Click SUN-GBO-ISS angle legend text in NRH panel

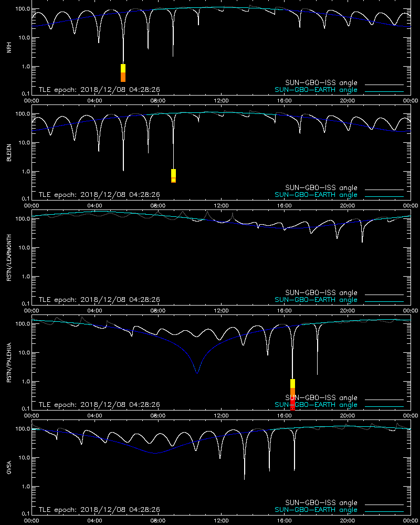pos(321,83)
